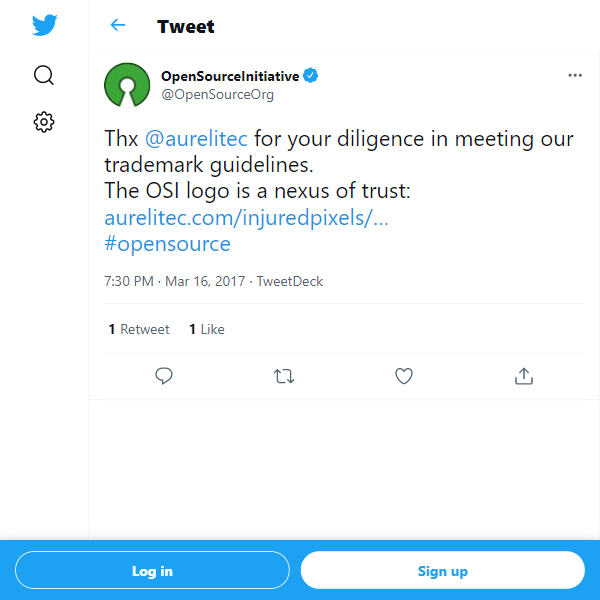Screen dimensions: 600x600
Task: Click the reply speech bubble icon
Action: click(165, 376)
